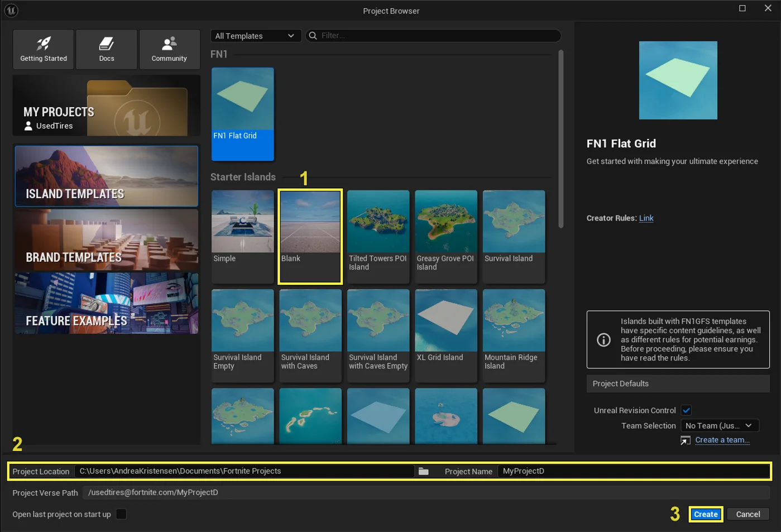The height and width of the screenshot is (532, 781).
Task: Choose the Greasy Grove POI Island template
Action: coord(446,237)
